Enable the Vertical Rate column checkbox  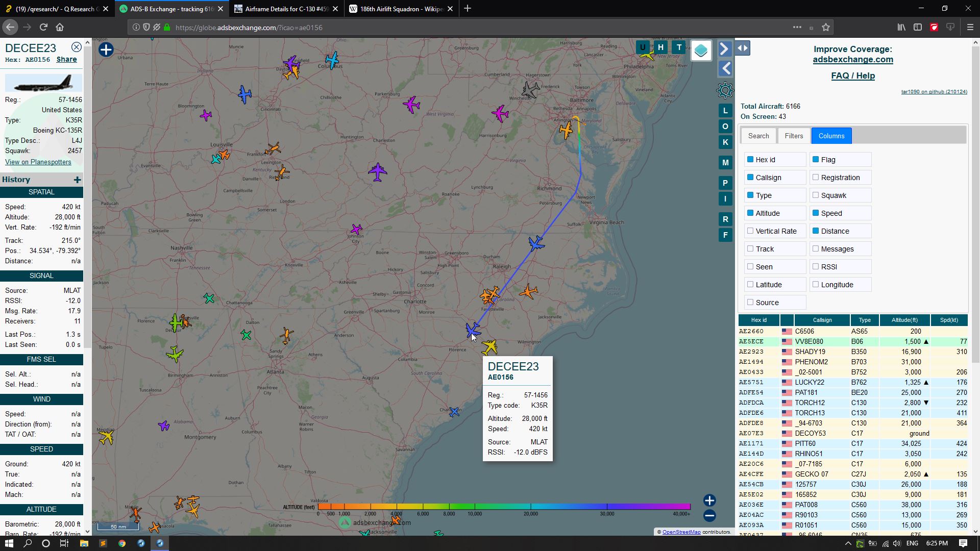click(x=750, y=231)
